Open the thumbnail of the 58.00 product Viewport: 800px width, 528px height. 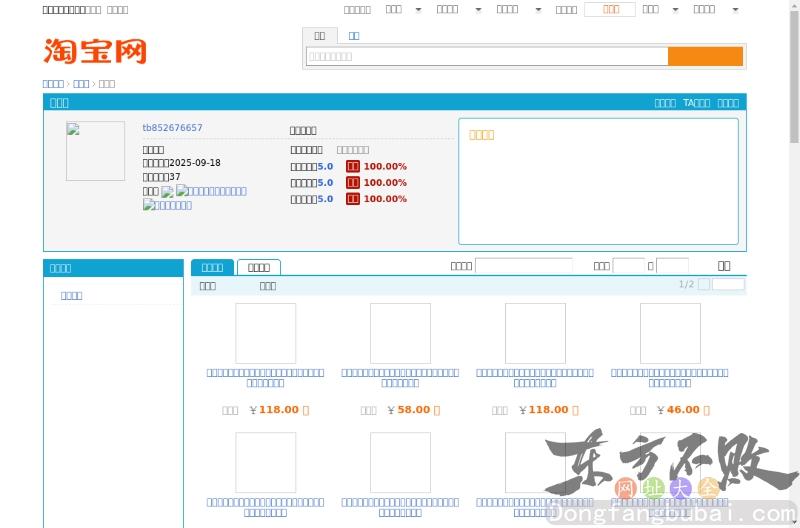coord(400,333)
